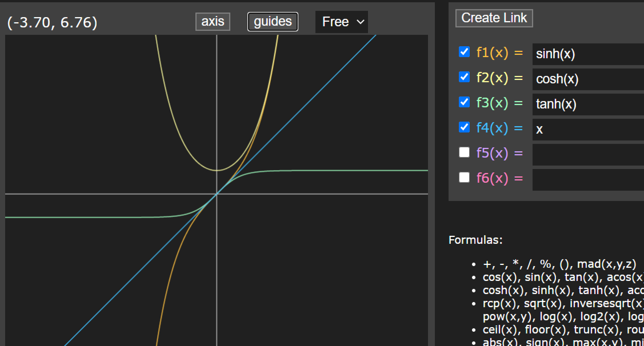The height and width of the screenshot is (346, 644).
Task: Click the cosh curve minimum point
Action: pos(217,170)
